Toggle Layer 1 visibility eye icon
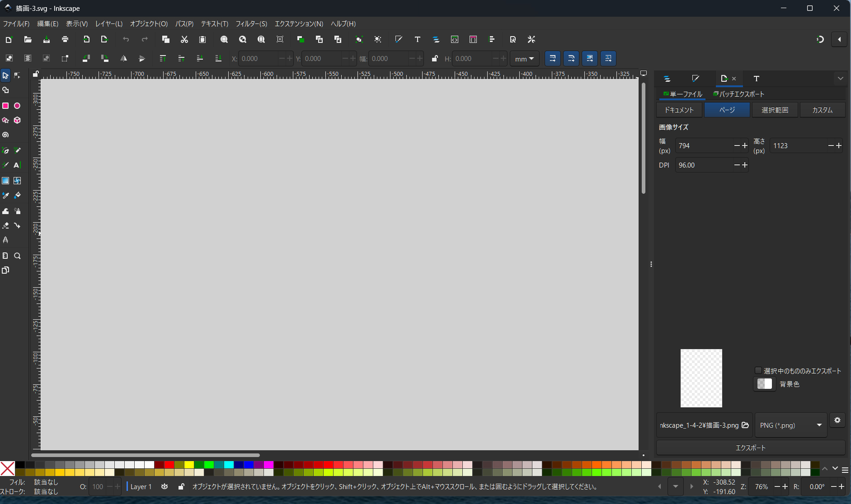The width and height of the screenshot is (851, 504). 165,486
